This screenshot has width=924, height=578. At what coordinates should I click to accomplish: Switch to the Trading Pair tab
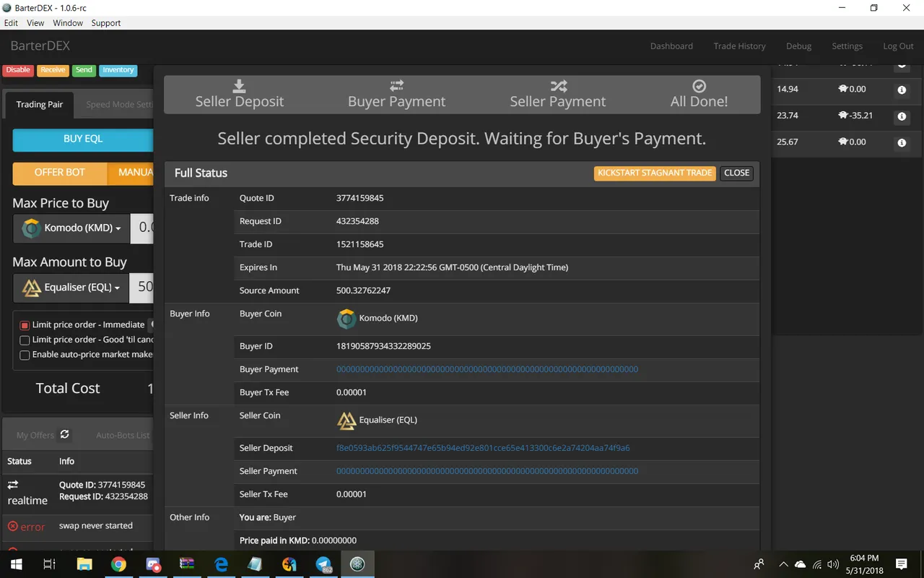40,105
